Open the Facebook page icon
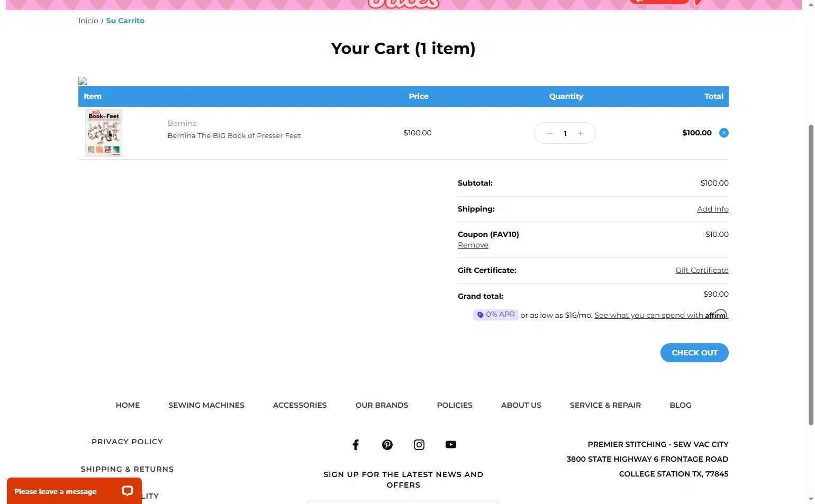 coord(356,445)
